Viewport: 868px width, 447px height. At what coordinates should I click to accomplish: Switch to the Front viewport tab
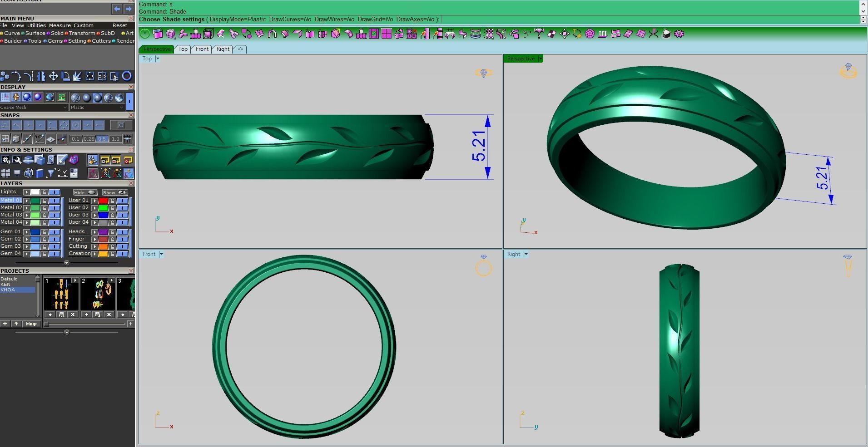point(202,49)
